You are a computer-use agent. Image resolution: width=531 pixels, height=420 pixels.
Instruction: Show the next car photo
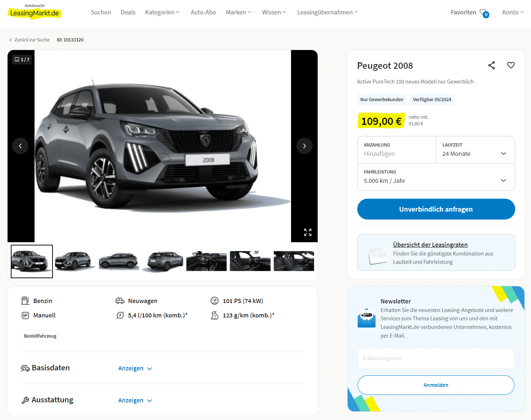(x=304, y=146)
